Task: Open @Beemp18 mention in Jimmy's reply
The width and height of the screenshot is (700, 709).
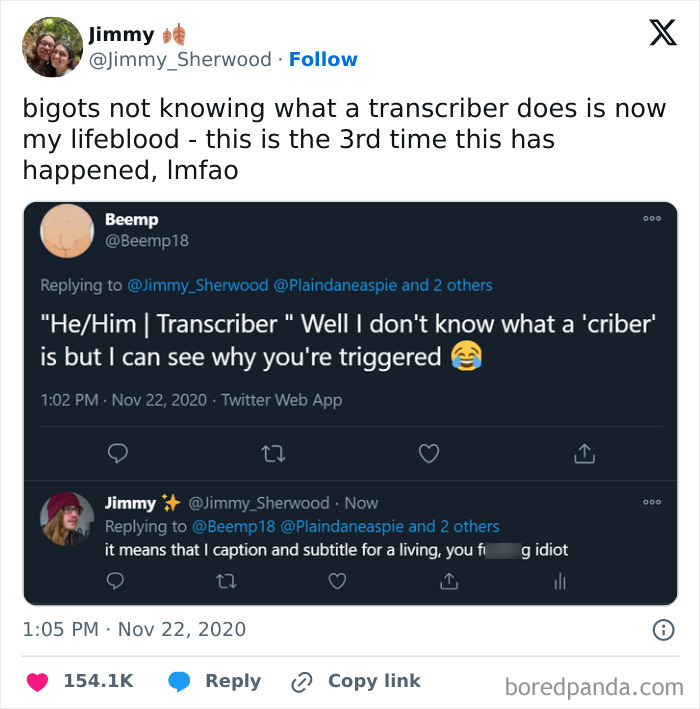Action: point(233,526)
